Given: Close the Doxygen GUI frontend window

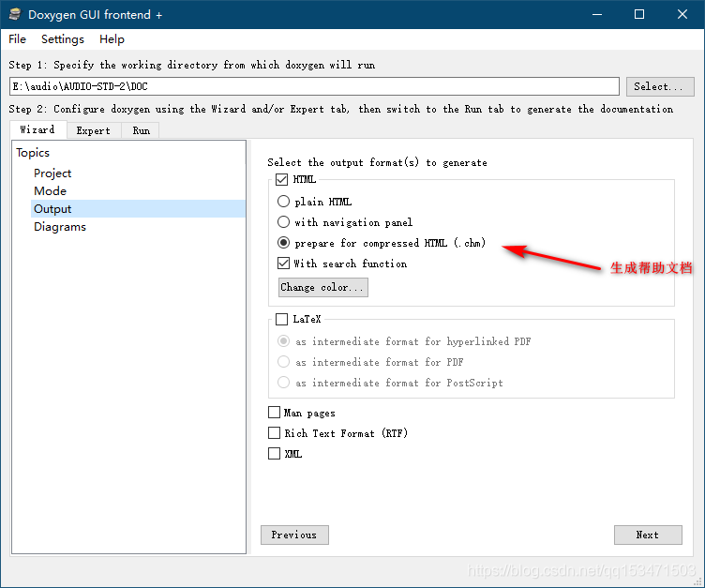Looking at the screenshot, I should point(682,14).
